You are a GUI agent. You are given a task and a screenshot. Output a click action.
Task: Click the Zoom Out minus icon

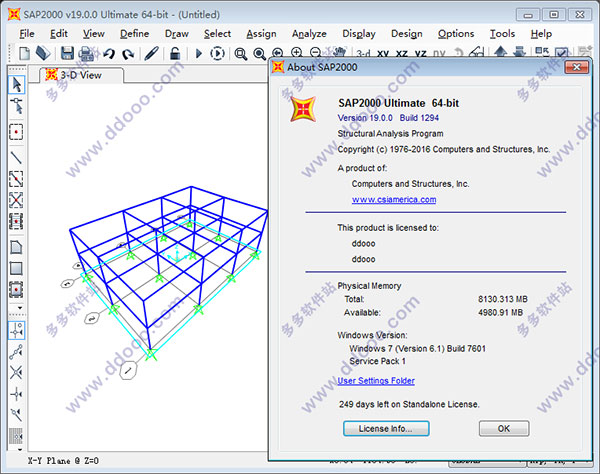315,52
